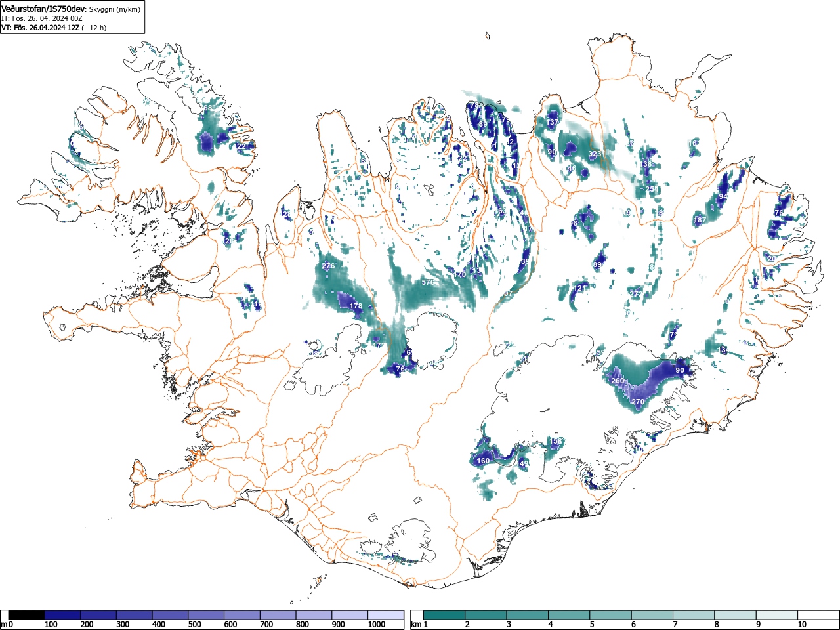
Task: Select the map label '28'
Action: click(286, 214)
